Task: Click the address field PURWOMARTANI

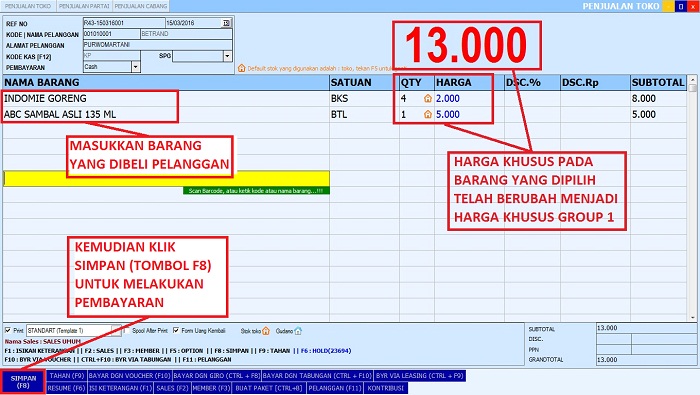Action: point(158,45)
